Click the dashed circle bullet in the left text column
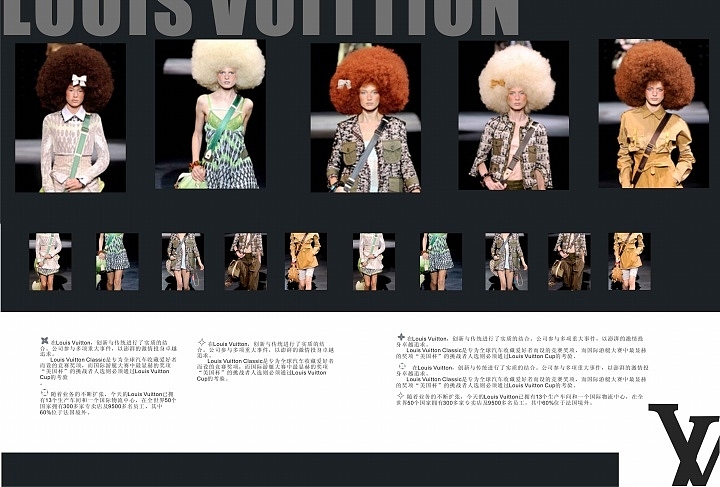The width and height of the screenshot is (720, 487). click(45, 392)
